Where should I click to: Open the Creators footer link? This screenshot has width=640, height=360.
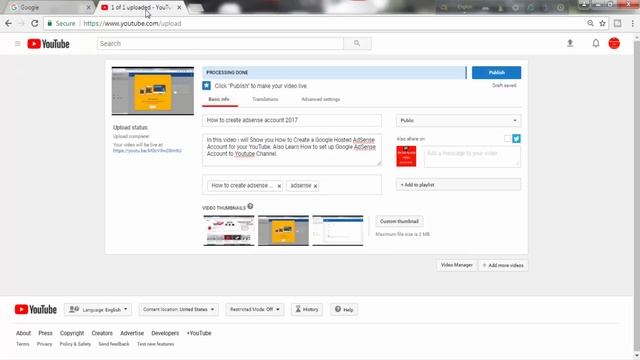tap(102, 333)
